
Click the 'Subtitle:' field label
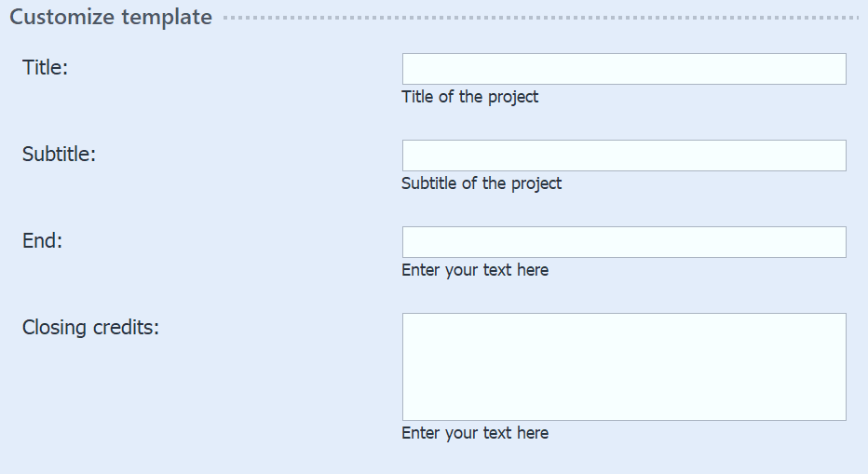(x=59, y=154)
